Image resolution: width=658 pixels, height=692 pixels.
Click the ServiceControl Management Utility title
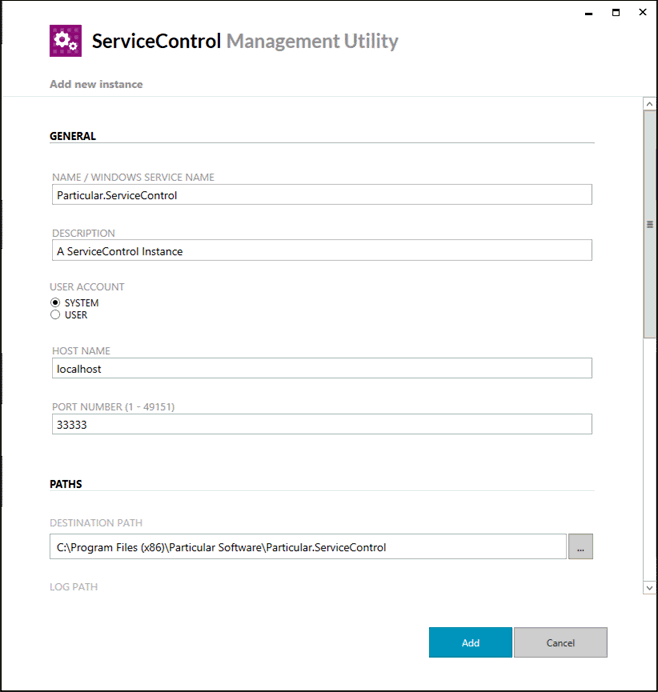(245, 41)
